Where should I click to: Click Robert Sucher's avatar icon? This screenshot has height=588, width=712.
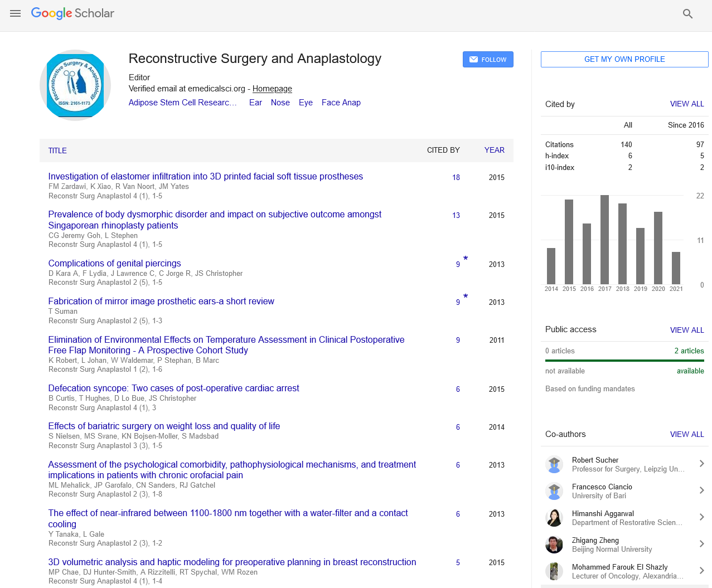(x=554, y=464)
